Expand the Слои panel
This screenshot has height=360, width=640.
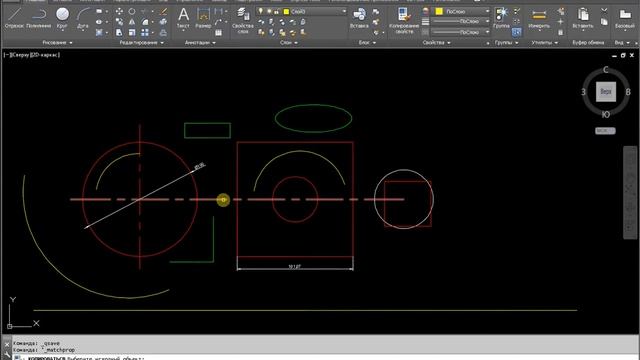289,42
